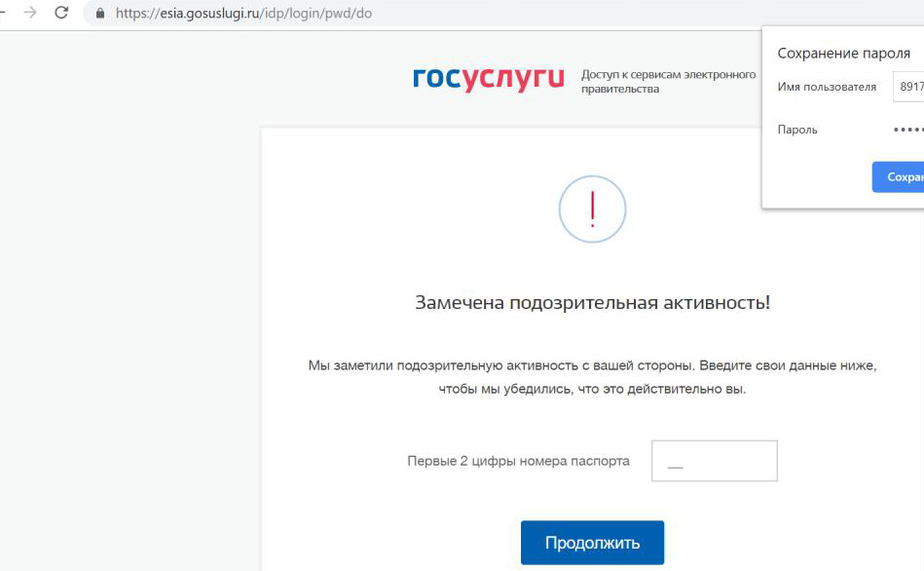Click the gray page background left of form
The width and height of the screenshot is (924, 571).
pyautogui.click(x=127, y=341)
